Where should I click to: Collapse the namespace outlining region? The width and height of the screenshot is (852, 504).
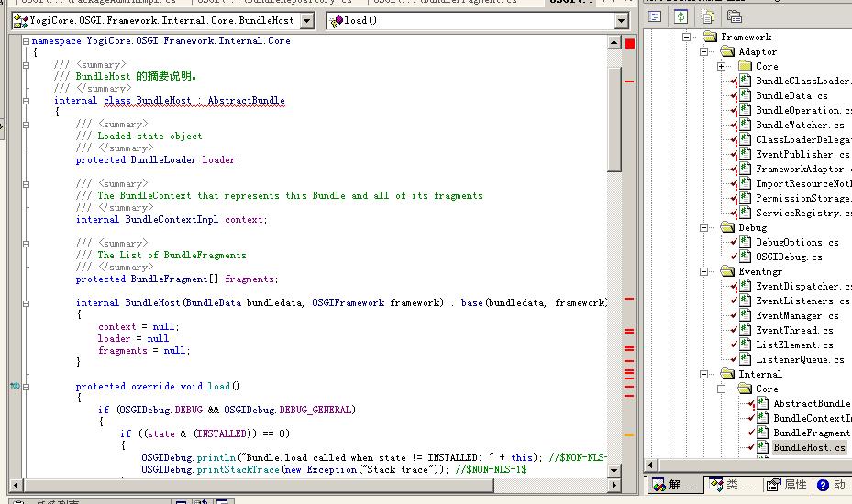(26, 40)
